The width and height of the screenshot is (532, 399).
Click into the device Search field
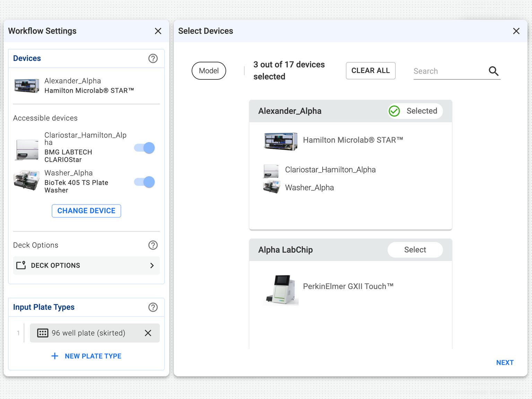click(x=449, y=71)
